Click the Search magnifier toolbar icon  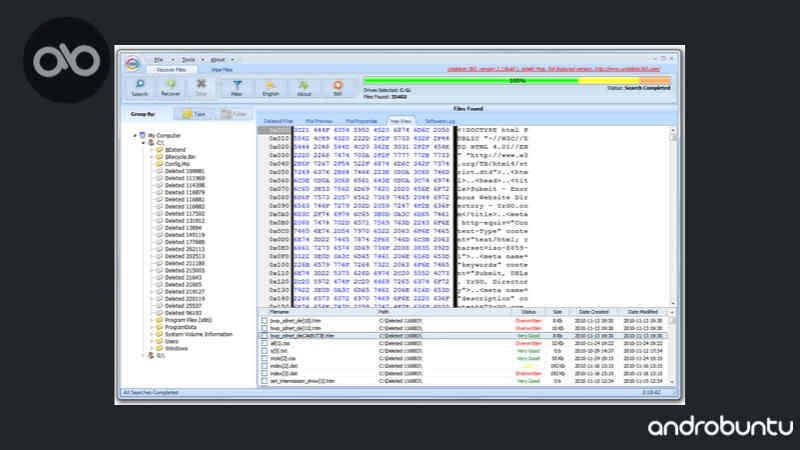(x=139, y=85)
